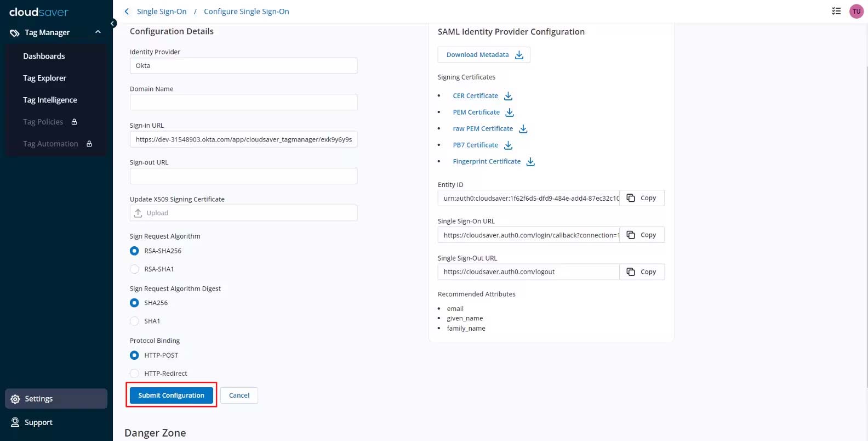This screenshot has height=441, width=868.
Task: Click the PB7 Certificate download icon
Action: [x=508, y=145]
